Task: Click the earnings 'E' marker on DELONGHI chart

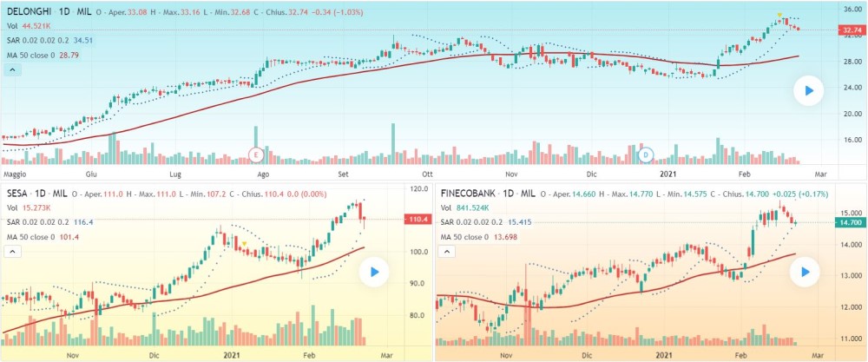Action: pos(256,154)
